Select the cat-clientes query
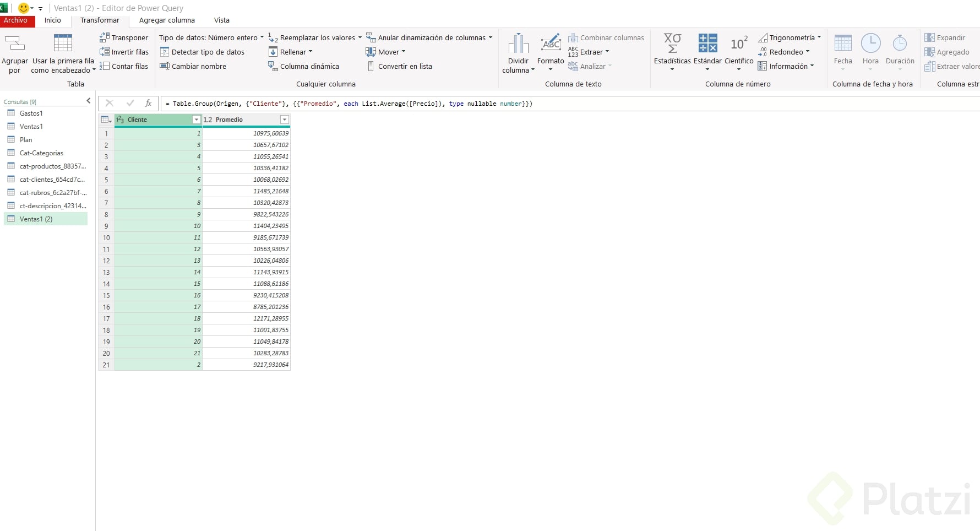980x531 pixels. pyautogui.click(x=46, y=180)
